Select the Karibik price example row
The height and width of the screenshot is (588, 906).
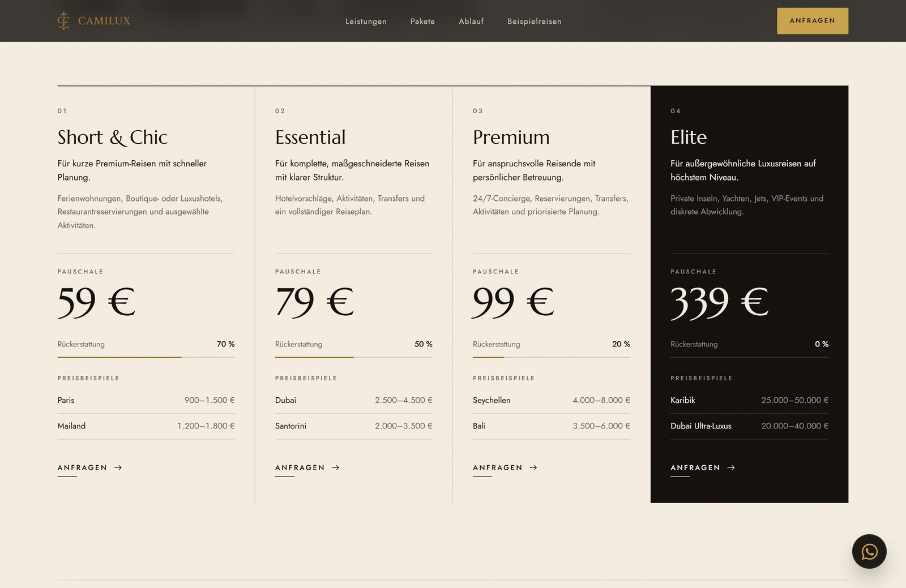[749, 400]
